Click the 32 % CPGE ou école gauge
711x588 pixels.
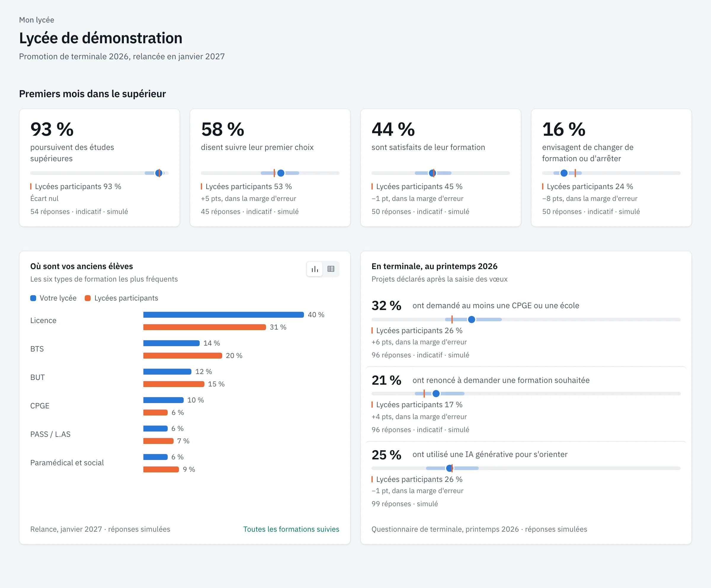526,319
